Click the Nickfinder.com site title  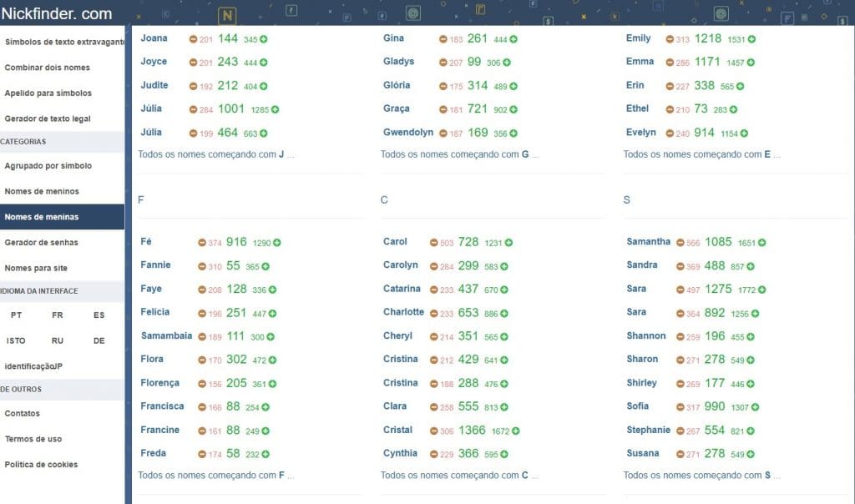[x=58, y=13]
